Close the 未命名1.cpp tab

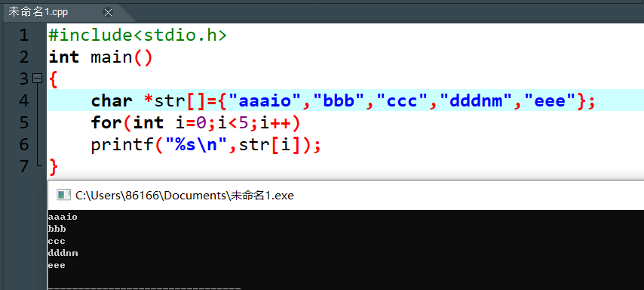(x=108, y=13)
